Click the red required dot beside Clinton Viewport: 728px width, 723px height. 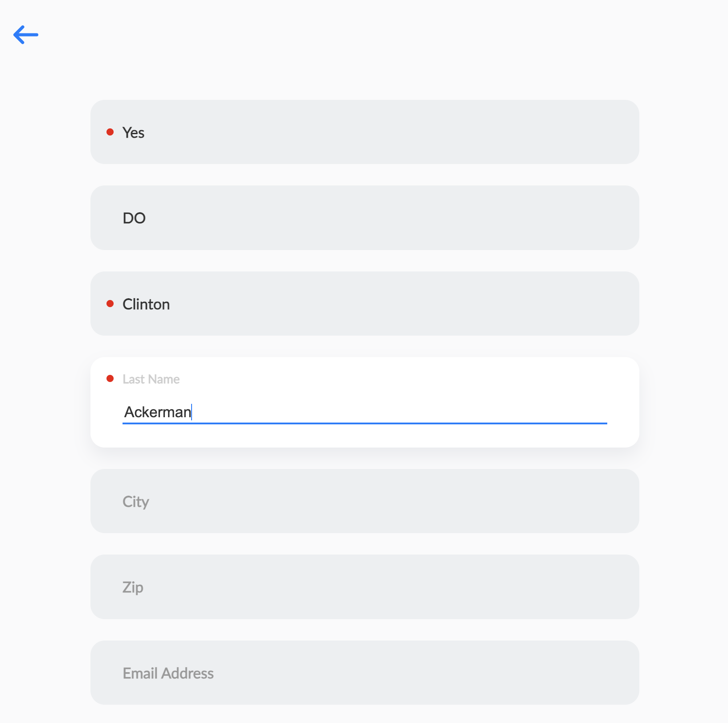110,304
